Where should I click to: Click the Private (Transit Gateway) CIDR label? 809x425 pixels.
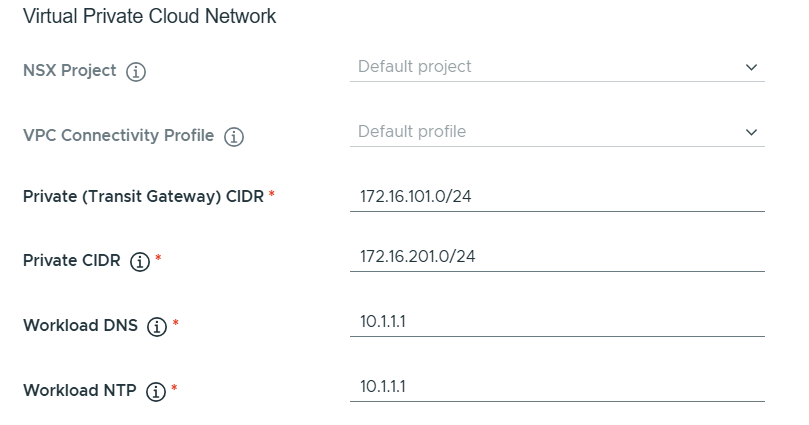143,197
